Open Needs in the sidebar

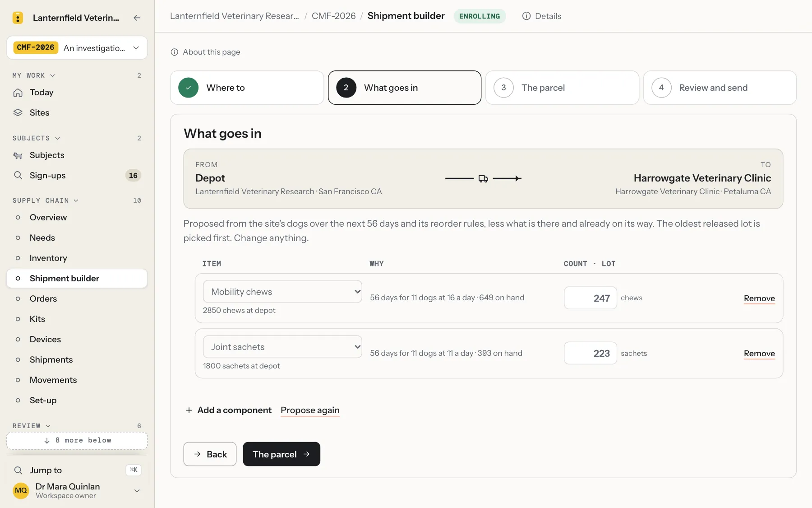(x=77, y=238)
